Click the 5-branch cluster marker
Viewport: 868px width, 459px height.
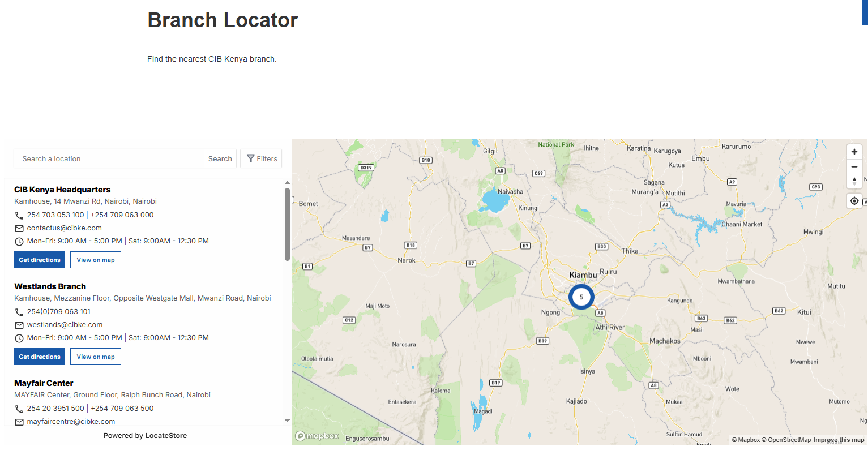click(x=581, y=297)
